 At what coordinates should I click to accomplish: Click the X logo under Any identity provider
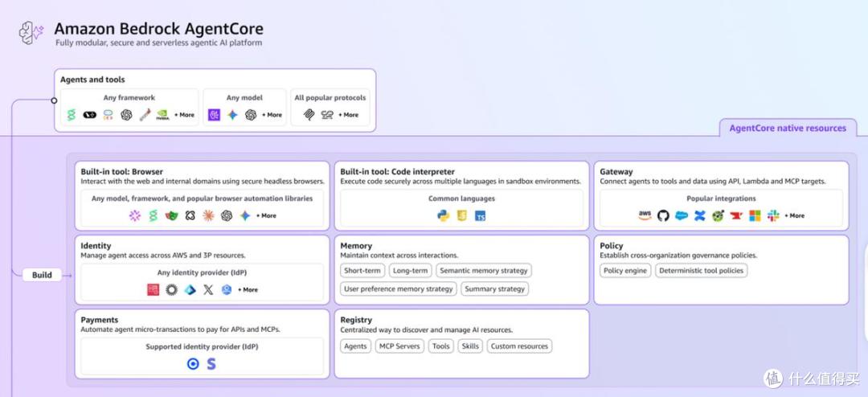point(208,289)
